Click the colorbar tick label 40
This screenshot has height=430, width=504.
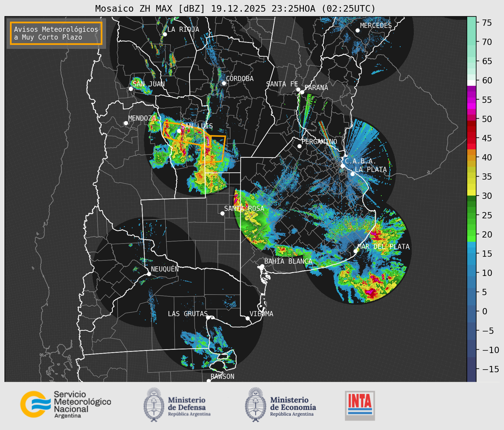click(486, 157)
